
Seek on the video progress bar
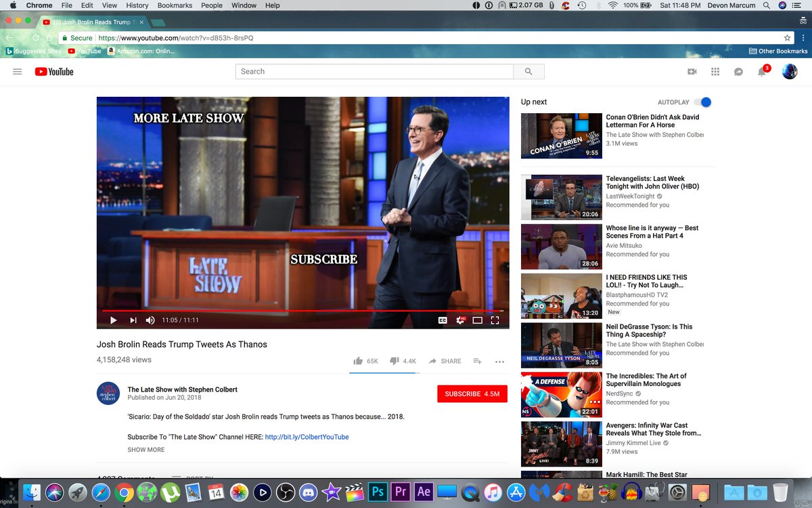click(303, 311)
